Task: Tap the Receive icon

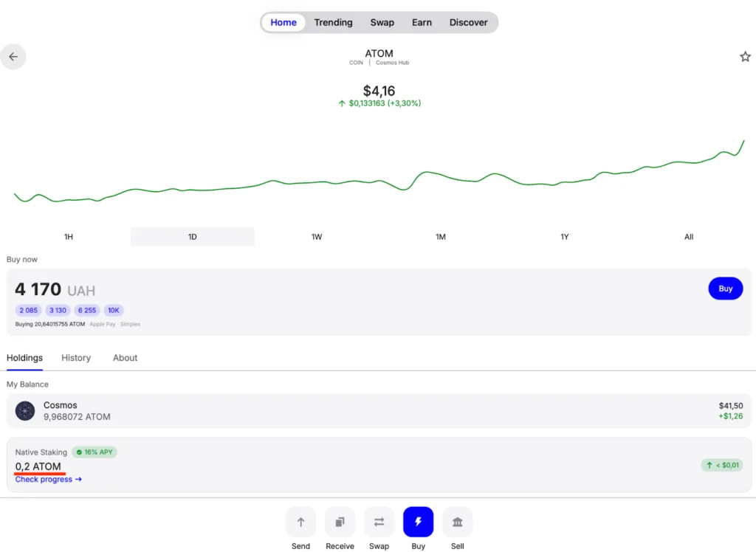Action: (x=340, y=522)
